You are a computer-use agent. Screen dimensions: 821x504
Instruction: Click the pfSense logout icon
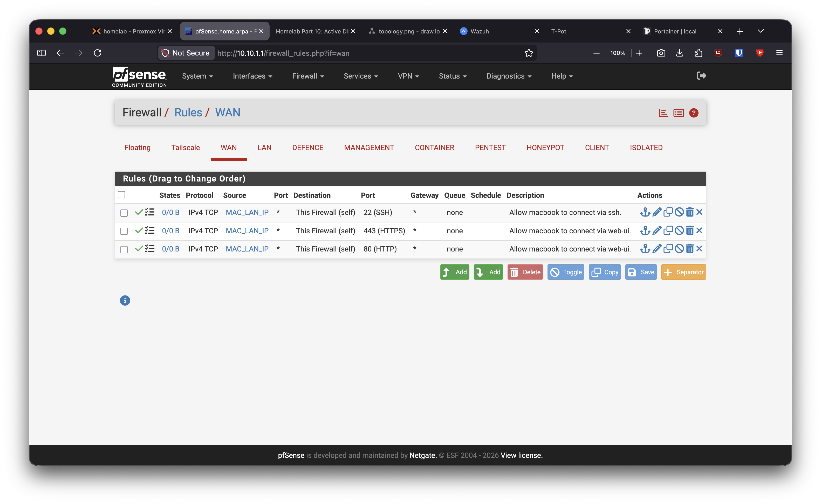click(701, 76)
